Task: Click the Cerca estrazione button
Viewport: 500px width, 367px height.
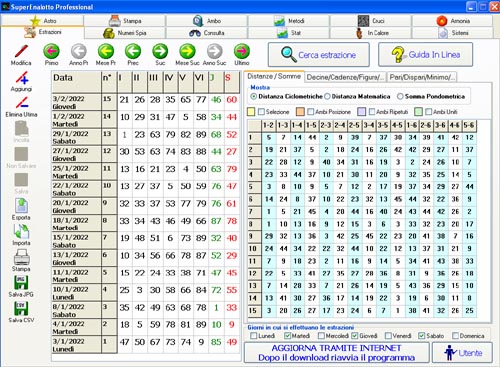Action: coord(319,55)
